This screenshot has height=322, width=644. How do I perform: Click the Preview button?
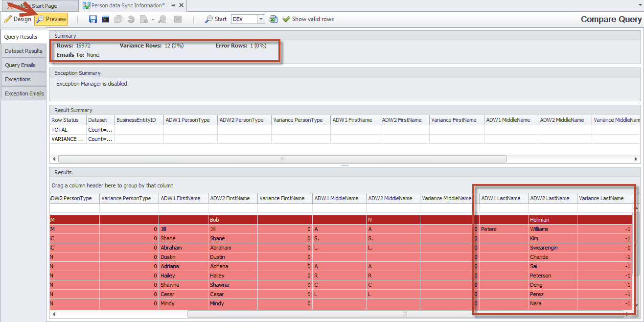[x=51, y=19]
